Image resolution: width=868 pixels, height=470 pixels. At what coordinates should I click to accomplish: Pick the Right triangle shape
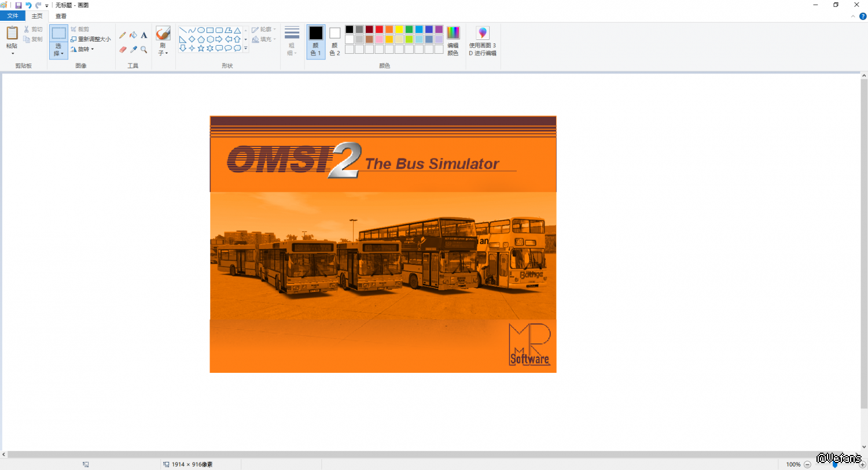coord(183,39)
